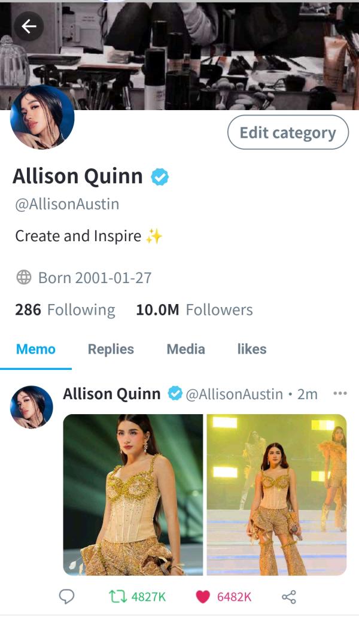The height and width of the screenshot is (644, 359).
Task: Click the comment bubble icon on the post
Action: 67,597
